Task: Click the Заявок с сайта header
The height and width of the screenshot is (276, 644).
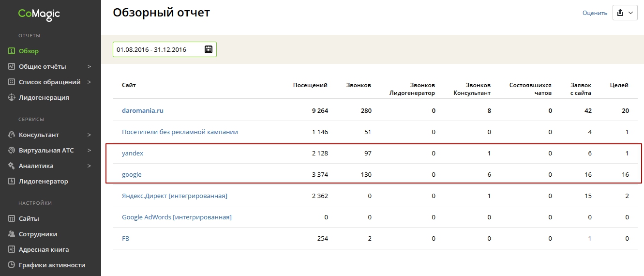Action: point(581,89)
